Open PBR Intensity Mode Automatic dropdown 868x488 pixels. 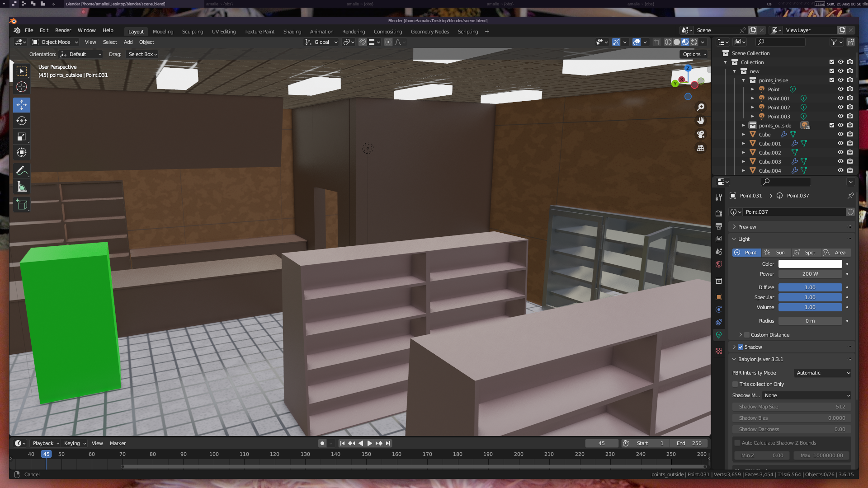(x=823, y=373)
